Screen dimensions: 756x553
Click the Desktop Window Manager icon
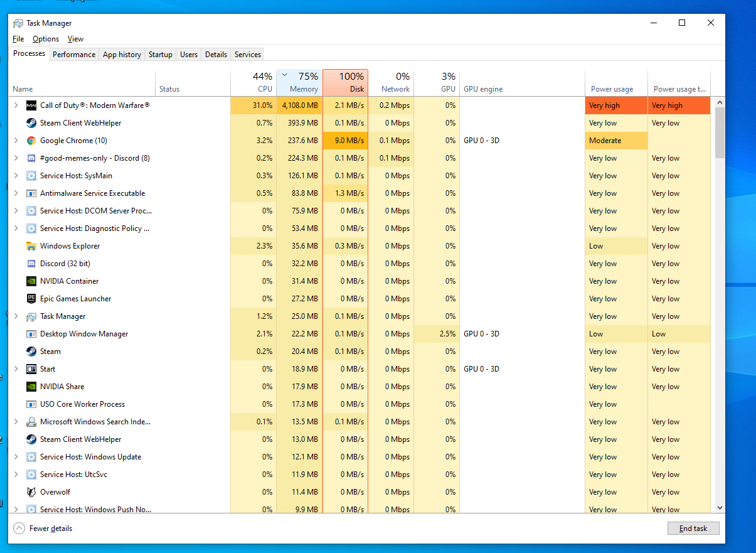(31, 334)
